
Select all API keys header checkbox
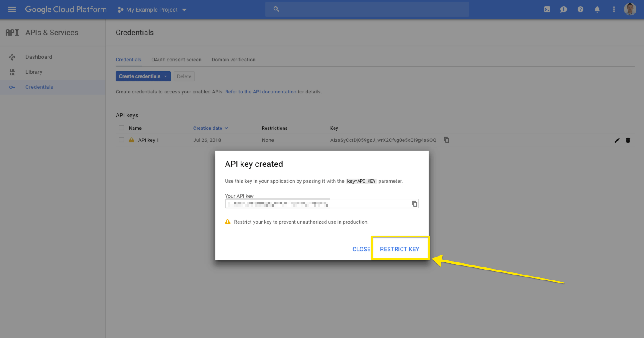[122, 128]
